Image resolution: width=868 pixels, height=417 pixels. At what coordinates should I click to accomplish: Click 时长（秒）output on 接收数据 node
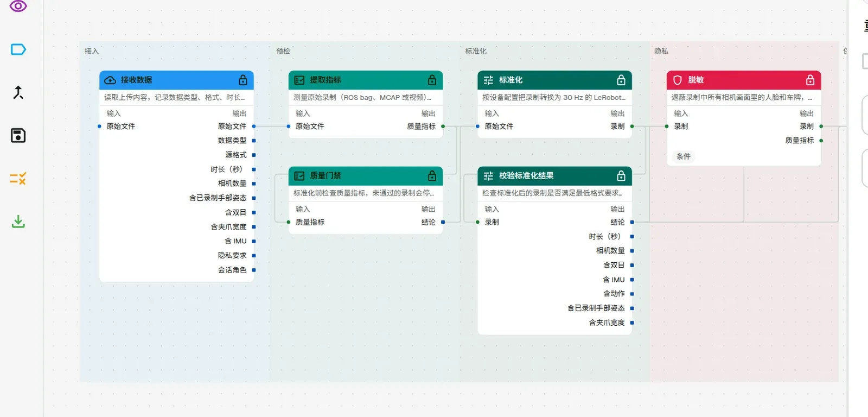click(254, 169)
